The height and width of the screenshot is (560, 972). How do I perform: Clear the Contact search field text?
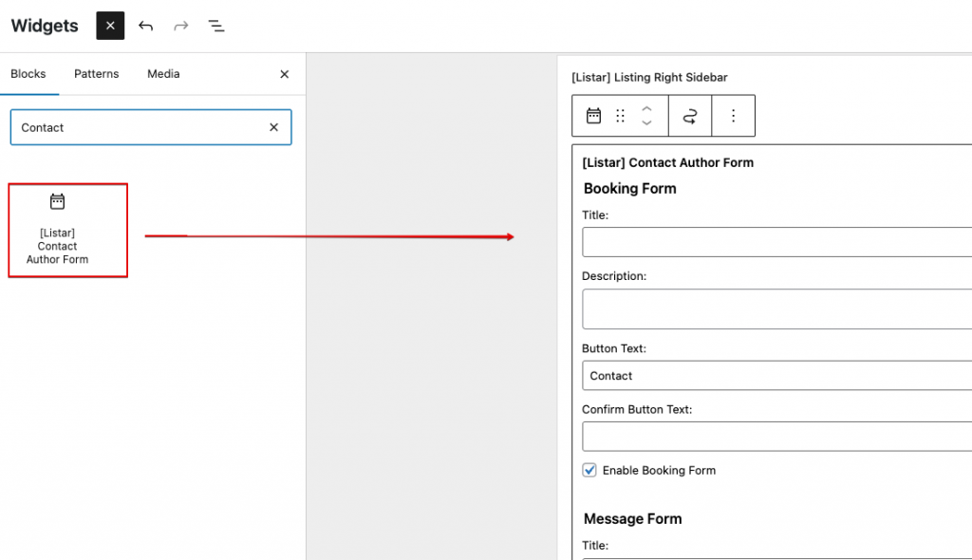274,127
